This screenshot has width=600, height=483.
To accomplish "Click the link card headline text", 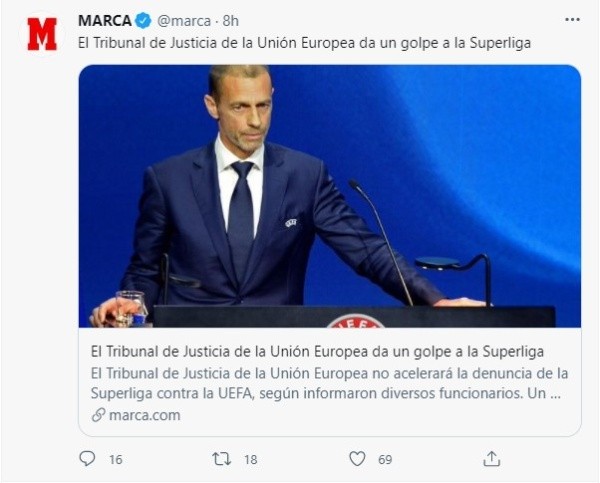I will point(317,351).
